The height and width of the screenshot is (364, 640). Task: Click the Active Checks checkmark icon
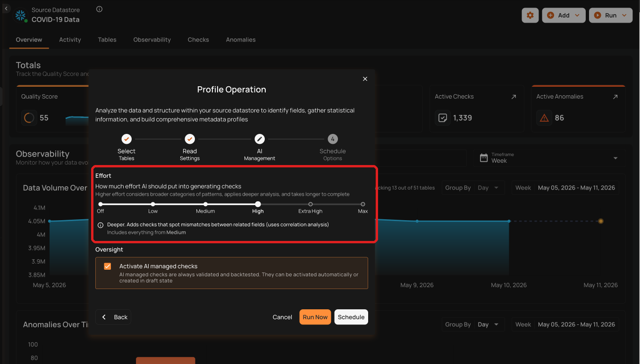tap(443, 118)
